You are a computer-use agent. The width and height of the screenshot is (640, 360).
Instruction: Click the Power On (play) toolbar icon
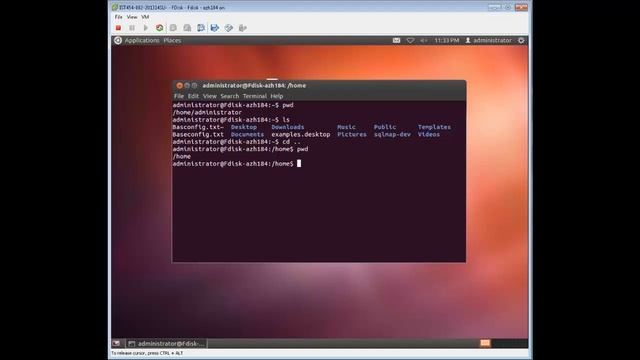tap(146, 28)
